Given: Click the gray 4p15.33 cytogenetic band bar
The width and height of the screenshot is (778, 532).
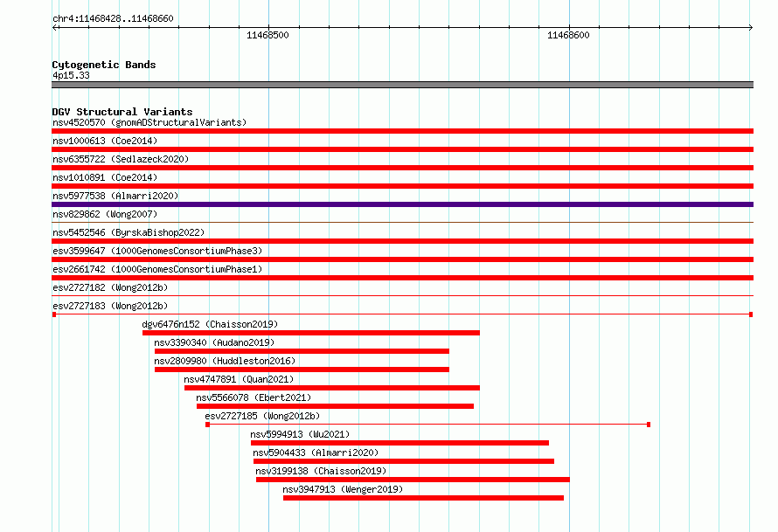Looking at the screenshot, I should [402, 85].
